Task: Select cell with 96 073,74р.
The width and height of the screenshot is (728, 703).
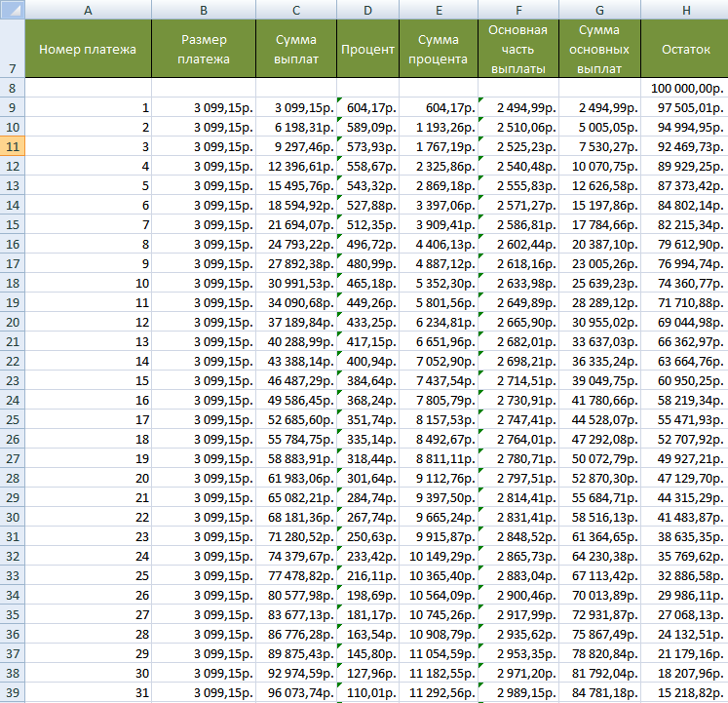Action: [x=296, y=693]
